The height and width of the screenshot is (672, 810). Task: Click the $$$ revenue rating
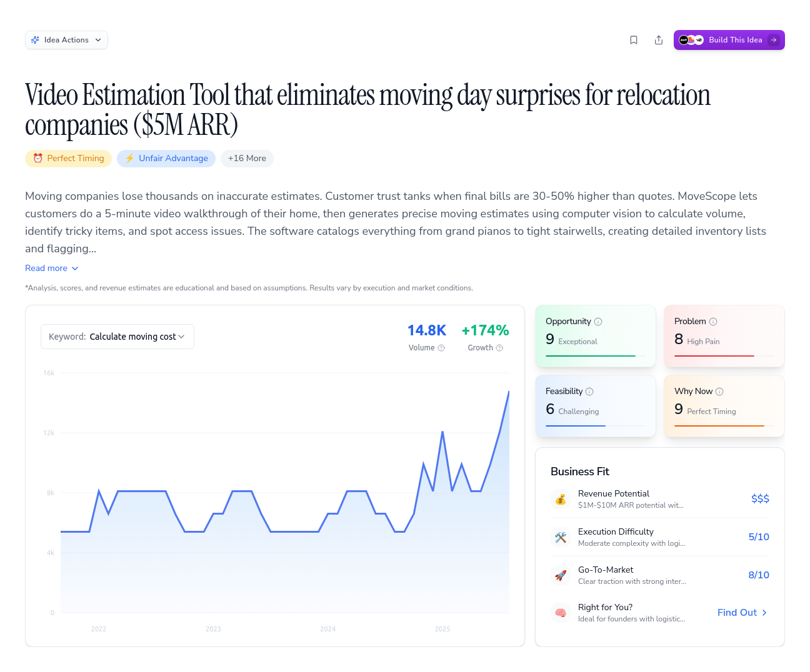[x=760, y=498]
